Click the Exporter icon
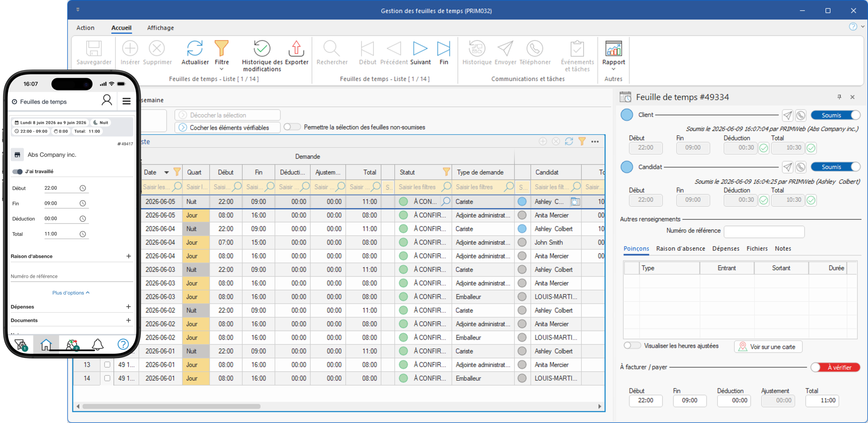The image size is (868, 423). click(x=296, y=49)
